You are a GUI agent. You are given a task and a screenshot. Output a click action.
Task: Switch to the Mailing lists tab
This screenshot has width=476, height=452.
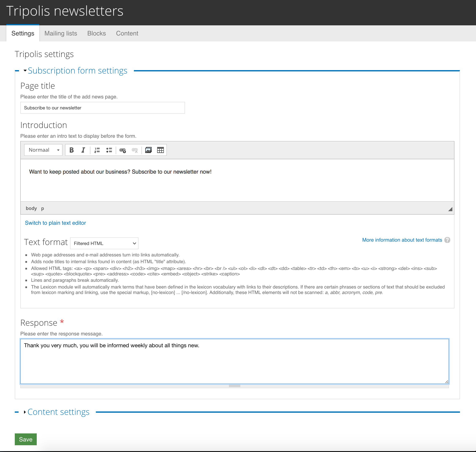(61, 33)
